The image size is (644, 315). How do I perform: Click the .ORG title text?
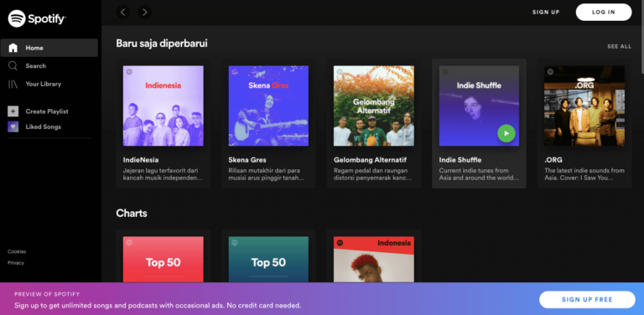[553, 160]
